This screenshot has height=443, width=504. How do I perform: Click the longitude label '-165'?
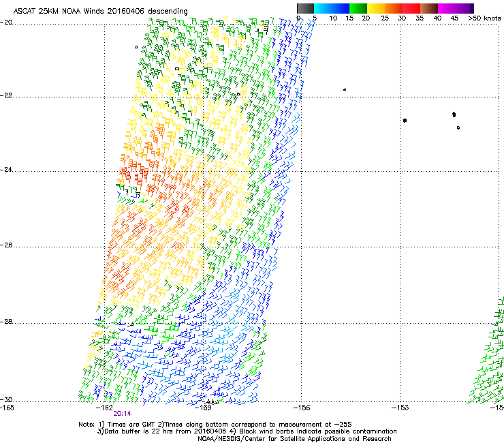click(7, 408)
